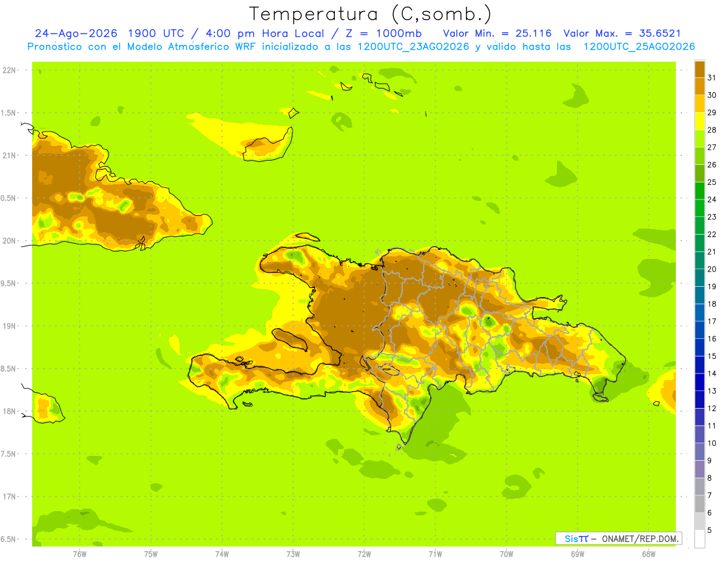The width and height of the screenshot is (728, 562).
Task: Click the '8.5N' latitude axis label
Action: [8, 369]
